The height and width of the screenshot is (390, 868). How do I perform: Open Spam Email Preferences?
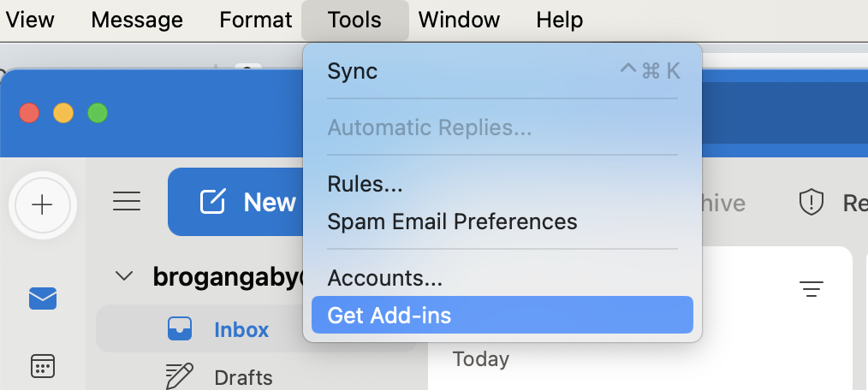(452, 222)
